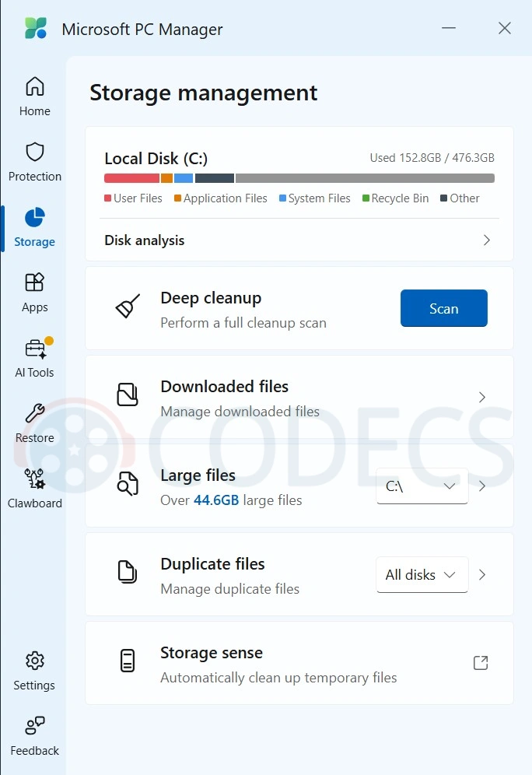Click the Disk analysis label

[144, 240]
